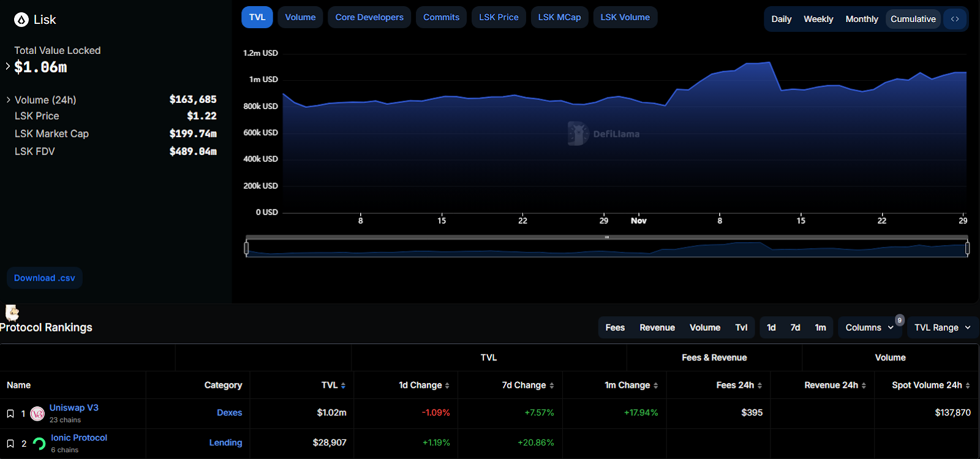Viewport: 980px width, 459px height.
Task: Click the Uniswap V3 logo icon
Action: (37, 414)
